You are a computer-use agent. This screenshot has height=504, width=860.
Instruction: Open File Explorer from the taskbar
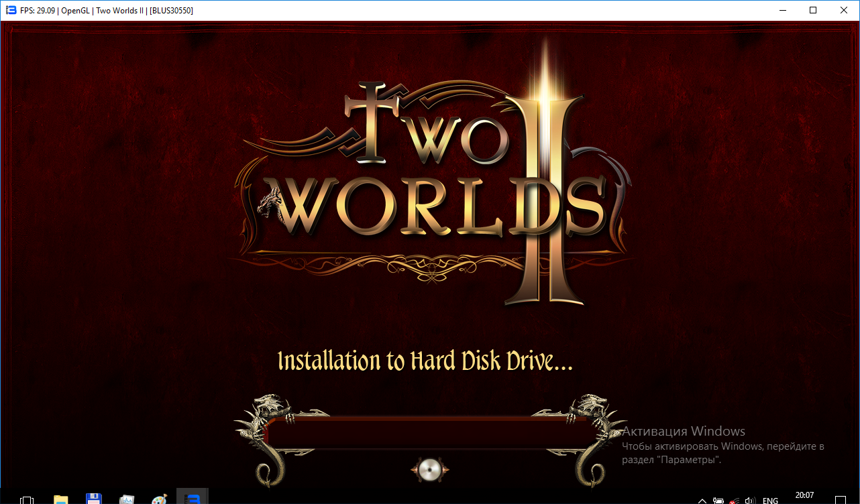click(61, 499)
